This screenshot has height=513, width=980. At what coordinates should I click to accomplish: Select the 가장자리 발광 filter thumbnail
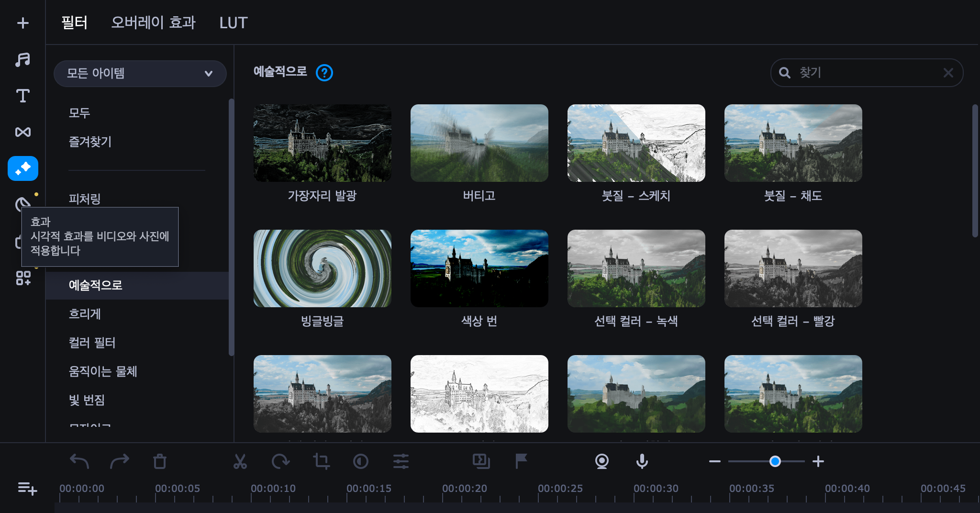click(x=323, y=143)
